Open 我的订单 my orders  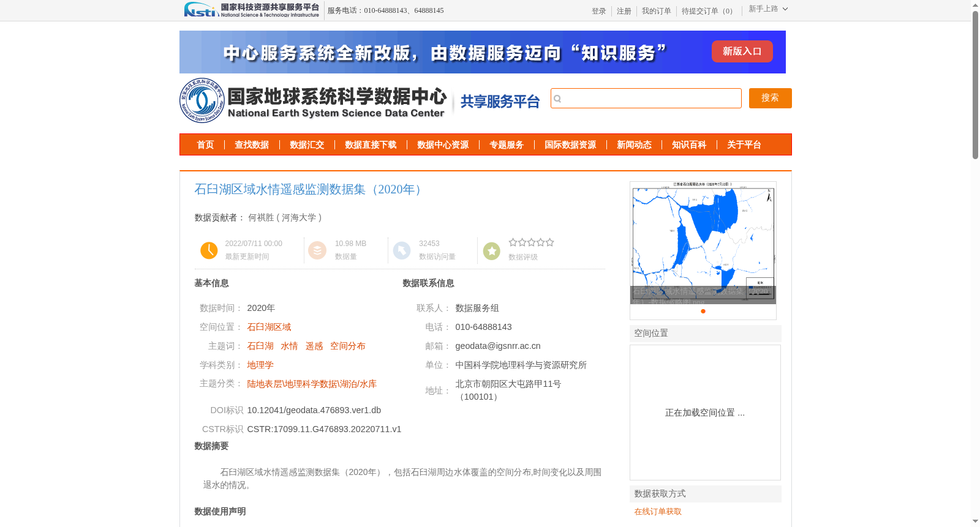656,11
